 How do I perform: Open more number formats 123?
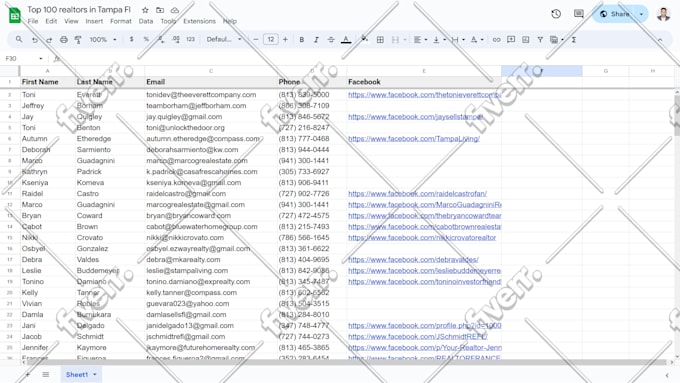coord(190,39)
